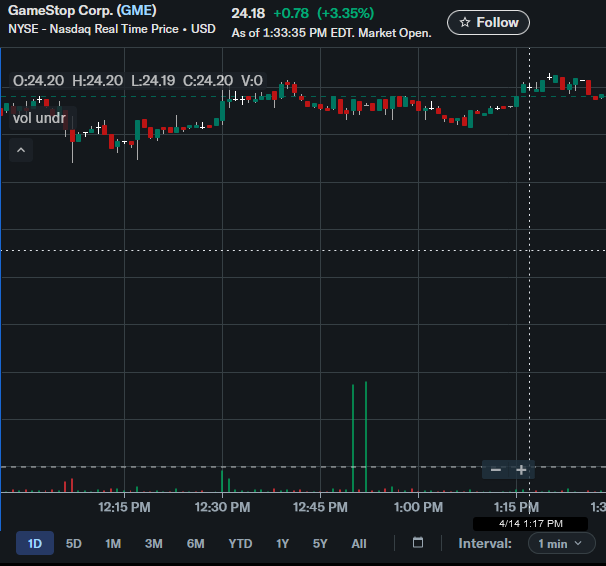
Task: Zoom out chart with minus button
Action: click(495, 470)
